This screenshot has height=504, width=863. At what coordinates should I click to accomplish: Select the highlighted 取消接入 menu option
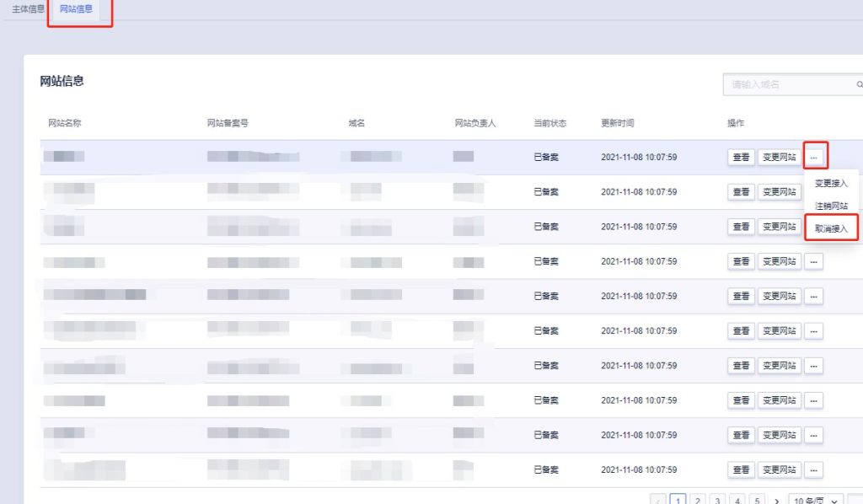point(834,227)
